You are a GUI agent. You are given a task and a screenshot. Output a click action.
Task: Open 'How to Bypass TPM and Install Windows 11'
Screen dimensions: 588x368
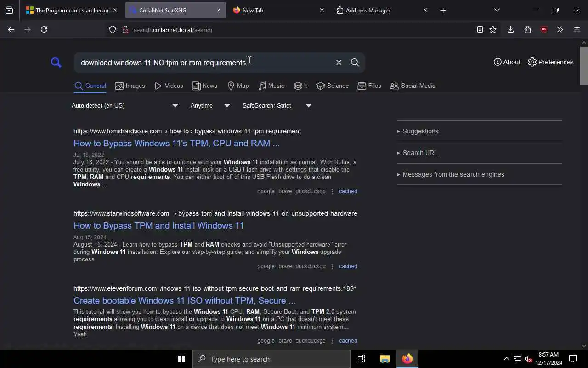[158, 226]
